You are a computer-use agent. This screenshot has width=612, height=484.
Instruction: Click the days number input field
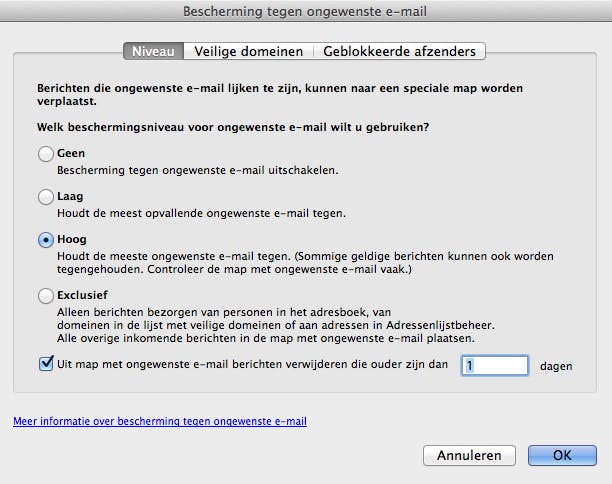tap(494, 365)
